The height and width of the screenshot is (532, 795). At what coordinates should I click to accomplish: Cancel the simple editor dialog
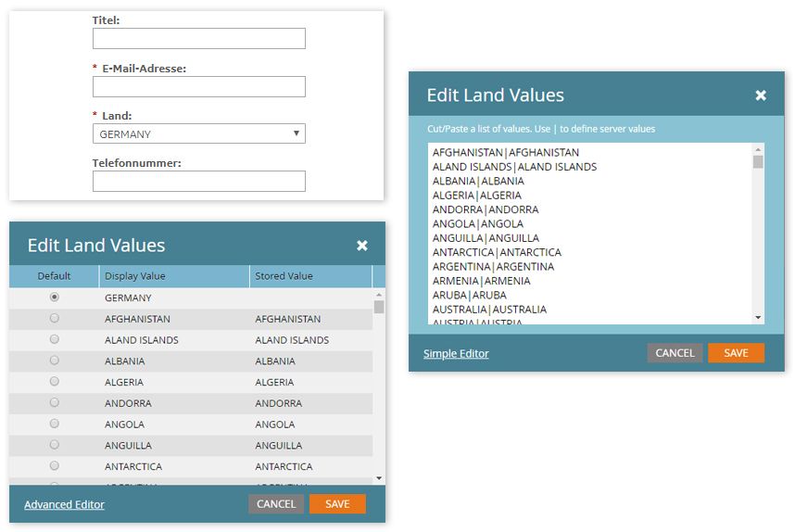[276, 503]
